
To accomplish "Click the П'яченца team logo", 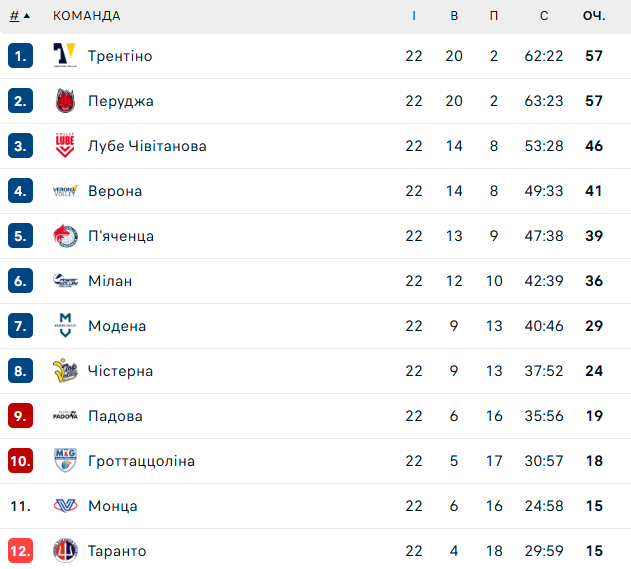I will (x=65, y=236).
